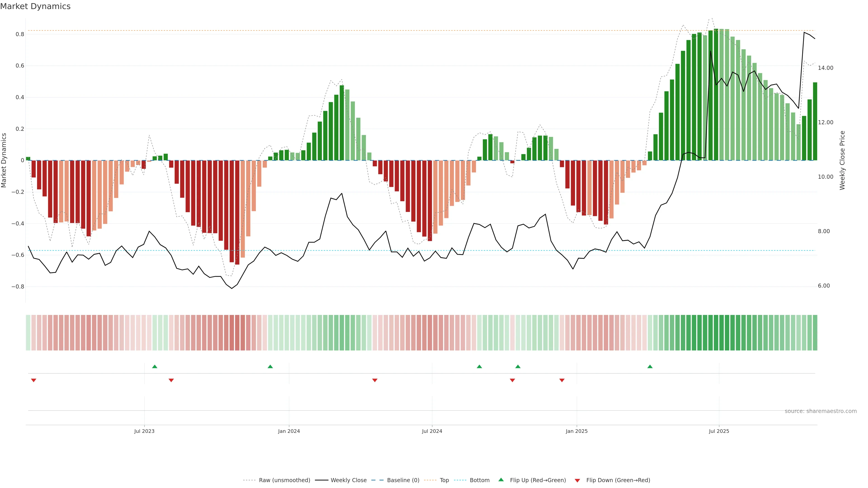Click the red flip-down marker between Jan and Jul 2024
The height and width of the screenshot is (488, 868).
(x=375, y=380)
